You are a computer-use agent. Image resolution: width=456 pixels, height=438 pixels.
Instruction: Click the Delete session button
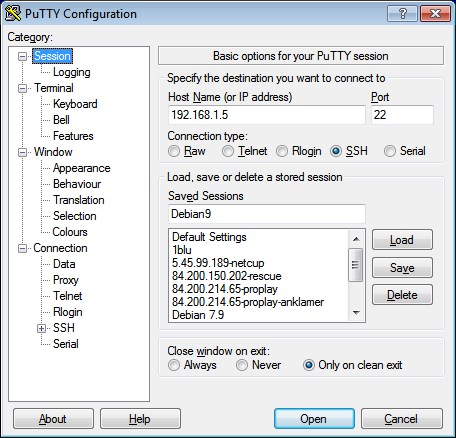(402, 295)
